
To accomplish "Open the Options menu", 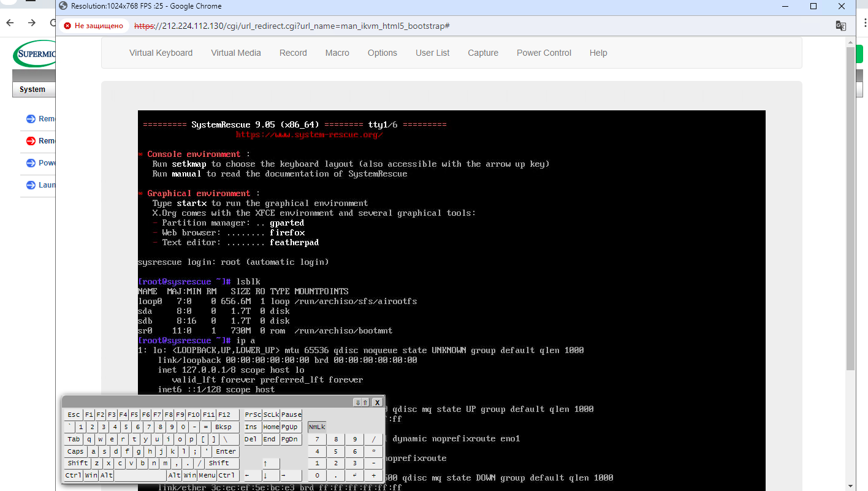I will click(383, 53).
